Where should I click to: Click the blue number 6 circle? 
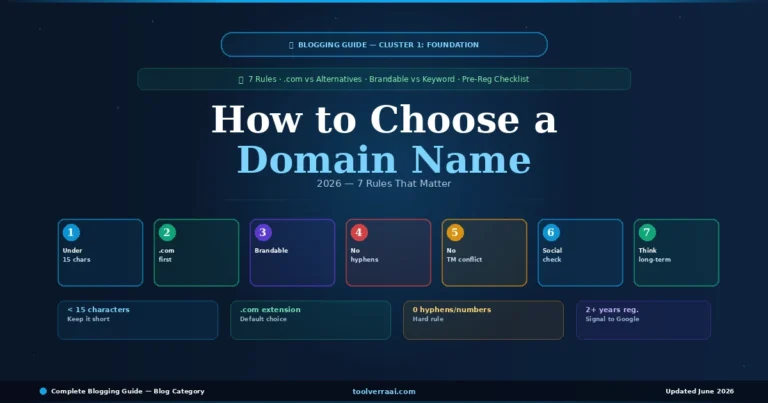click(551, 233)
